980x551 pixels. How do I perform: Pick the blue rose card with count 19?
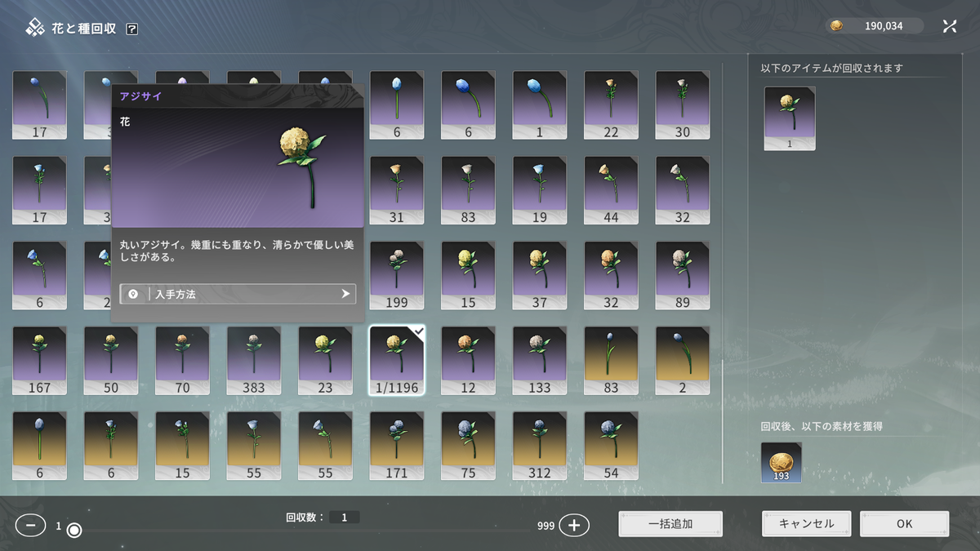point(539,191)
